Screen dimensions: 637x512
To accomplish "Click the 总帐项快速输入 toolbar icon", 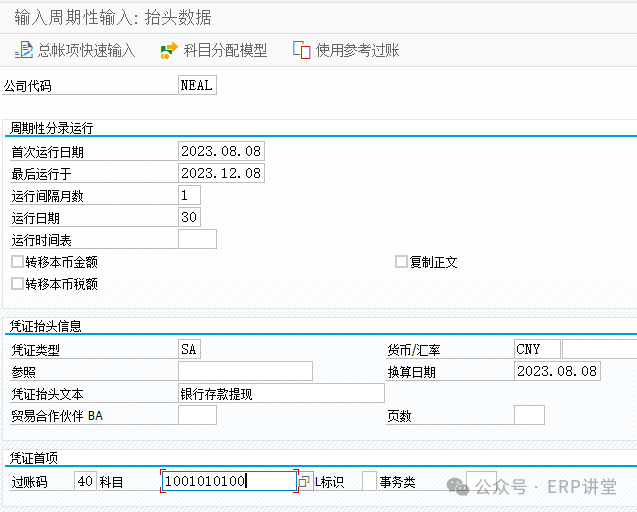I will [25, 50].
